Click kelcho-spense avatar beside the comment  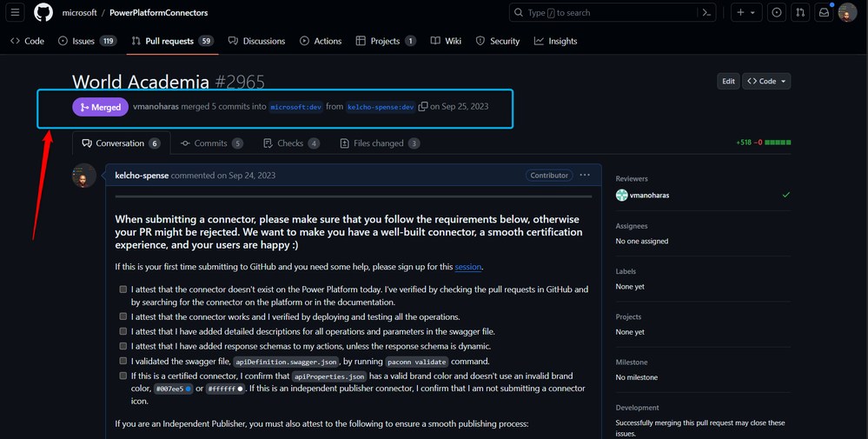84,175
